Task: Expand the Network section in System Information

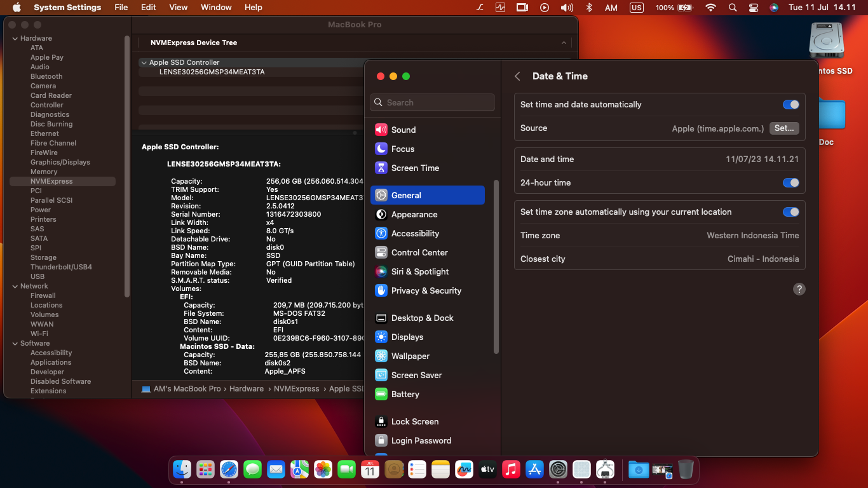Action: (14, 286)
